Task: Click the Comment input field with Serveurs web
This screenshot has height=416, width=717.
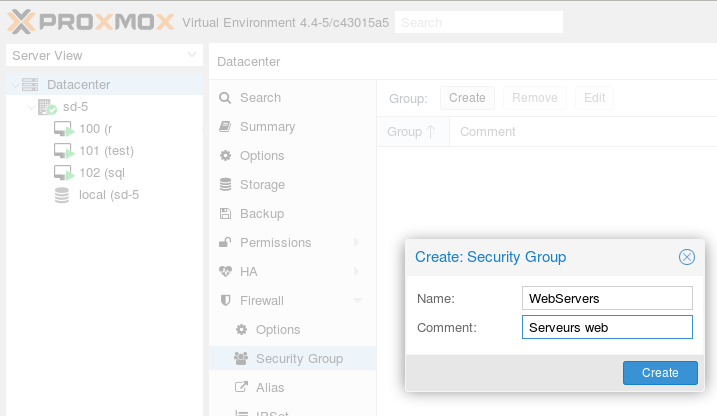Action: (607, 327)
